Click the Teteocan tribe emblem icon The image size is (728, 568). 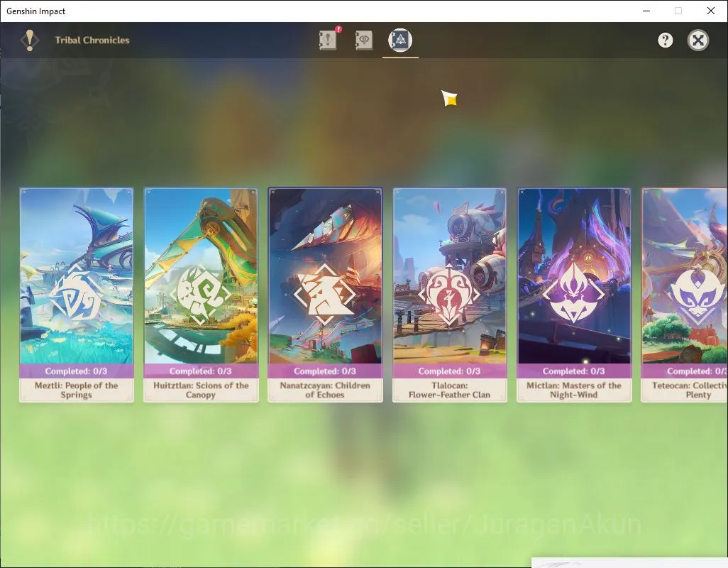[x=697, y=295]
